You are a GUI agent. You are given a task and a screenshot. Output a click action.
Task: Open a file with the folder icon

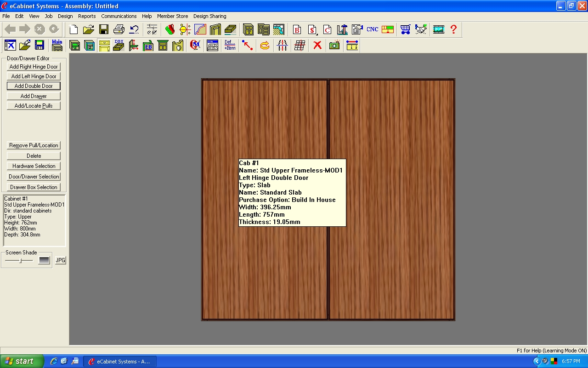click(x=89, y=30)
